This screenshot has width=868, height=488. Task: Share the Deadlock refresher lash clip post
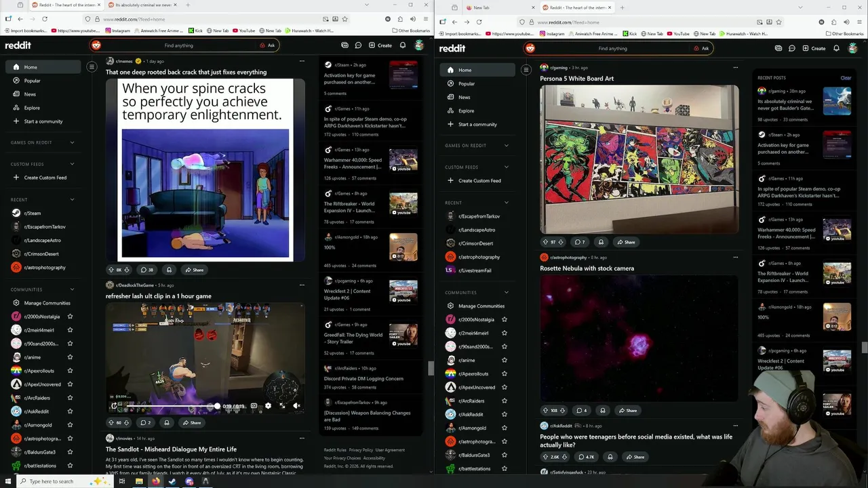coord(192,422)
